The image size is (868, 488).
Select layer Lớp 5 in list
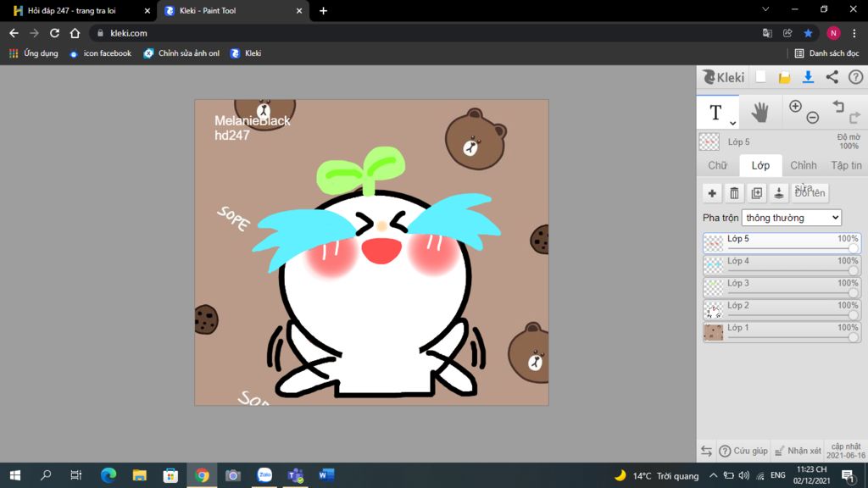(x=782, y=243)
